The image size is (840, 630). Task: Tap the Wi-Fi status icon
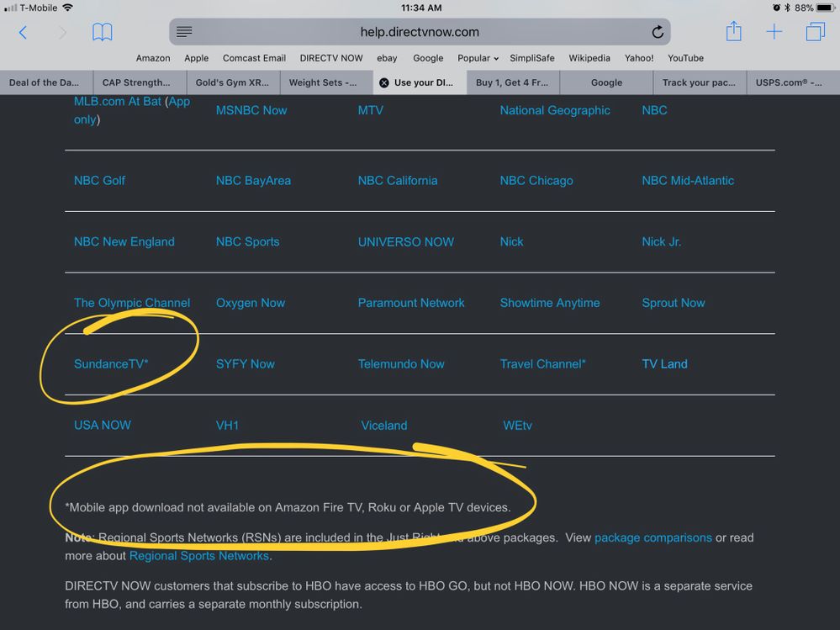pyautogui.click(x=67, y=8)
